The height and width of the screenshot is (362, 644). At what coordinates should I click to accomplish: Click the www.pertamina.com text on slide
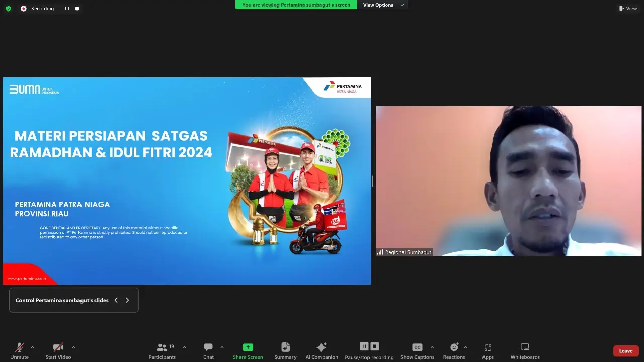pos(27,278)
